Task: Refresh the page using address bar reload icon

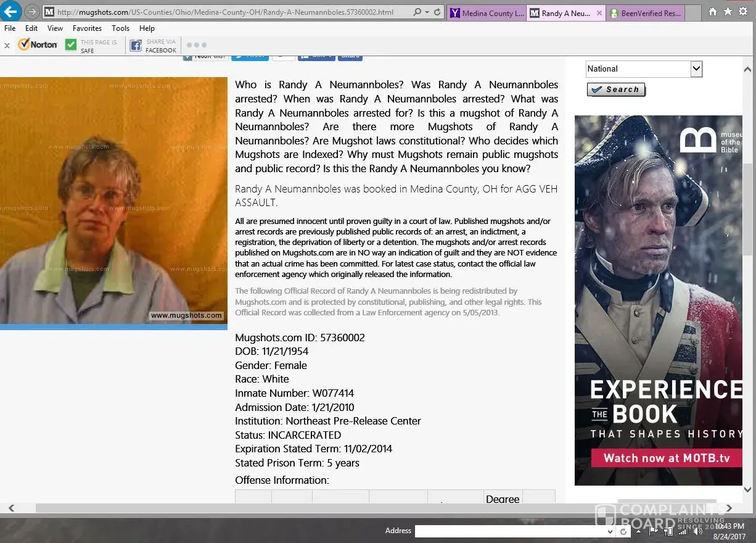Action: 437,12
